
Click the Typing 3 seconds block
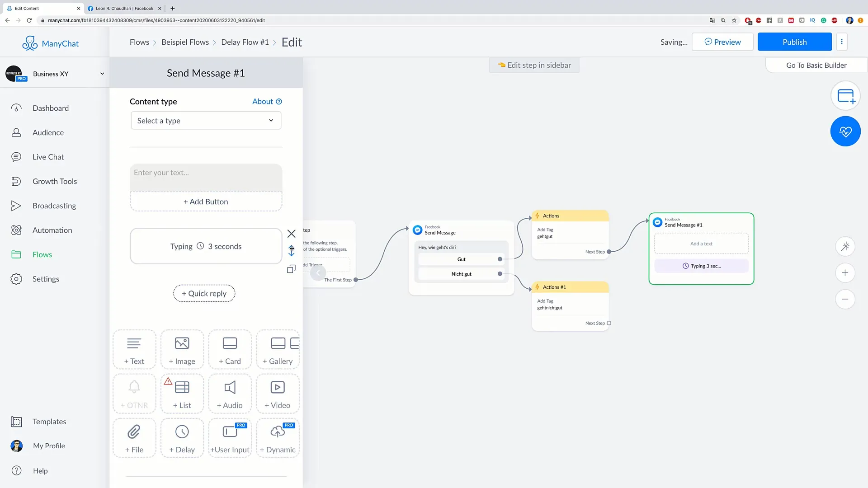coord(206,246)
